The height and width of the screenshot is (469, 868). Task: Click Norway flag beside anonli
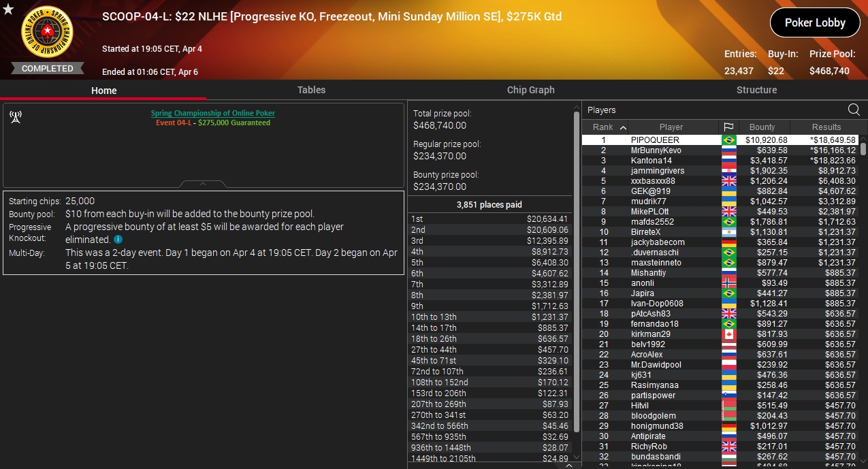pos(729,282)
